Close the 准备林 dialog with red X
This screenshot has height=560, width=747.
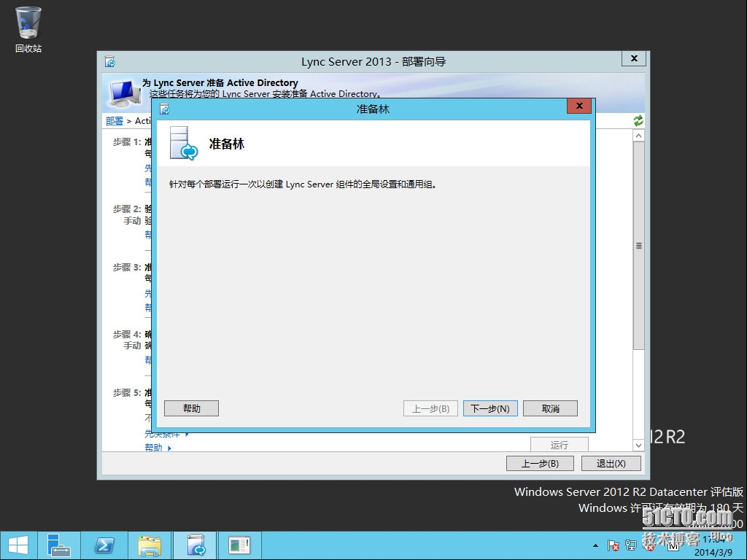[x=579, y=106]
